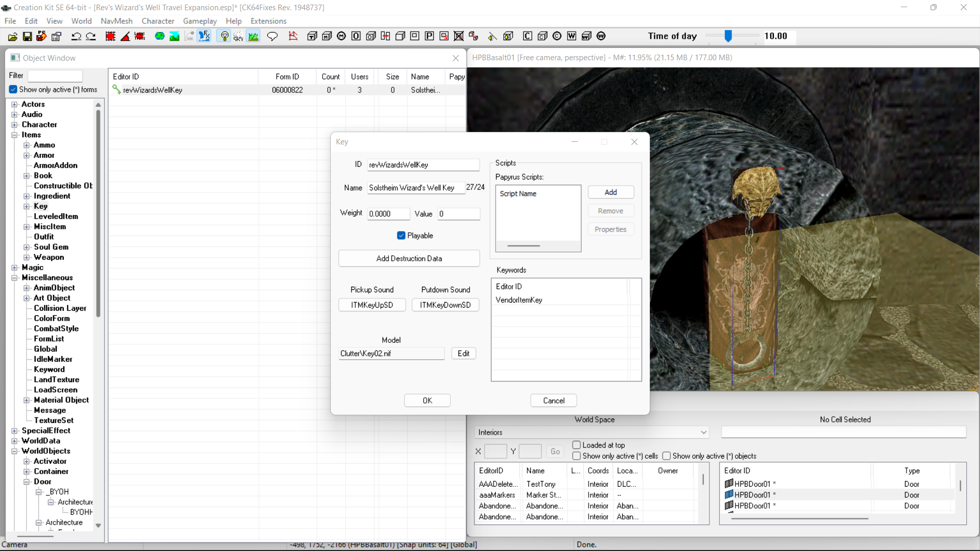Open the File menu
The image size is (980, 551).
pos(10,21)
